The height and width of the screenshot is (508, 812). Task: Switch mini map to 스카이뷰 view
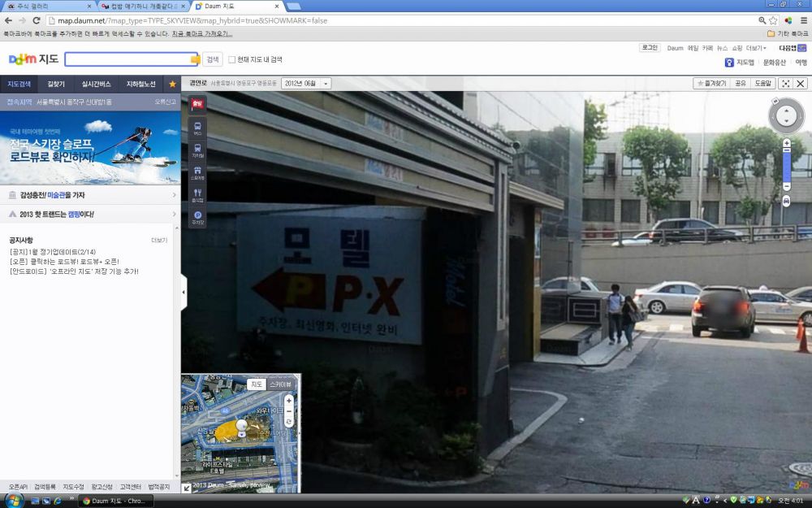[x=281, y=384]
